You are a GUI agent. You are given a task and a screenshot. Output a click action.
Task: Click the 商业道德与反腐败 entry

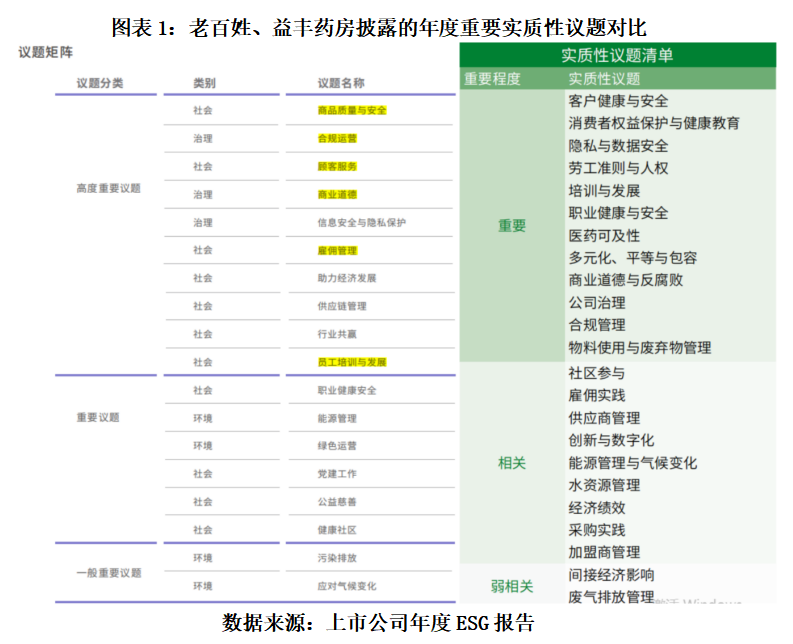coord(626,280)
